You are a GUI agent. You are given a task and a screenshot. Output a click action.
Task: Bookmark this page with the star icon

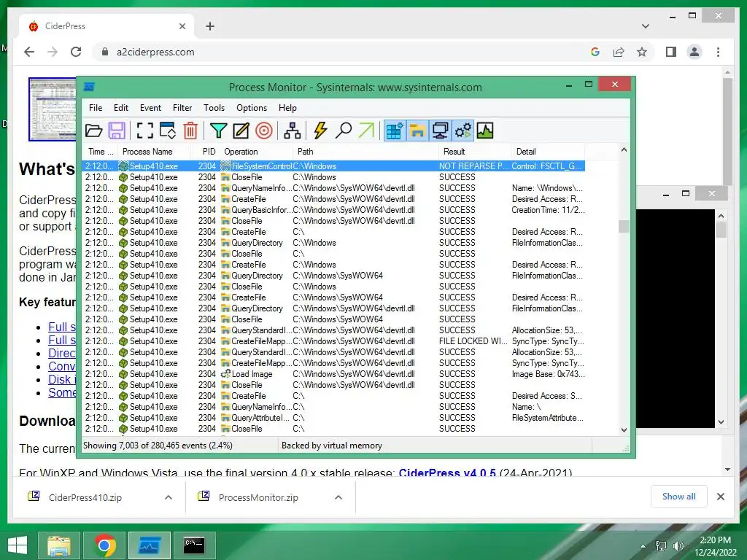[642, 52]
